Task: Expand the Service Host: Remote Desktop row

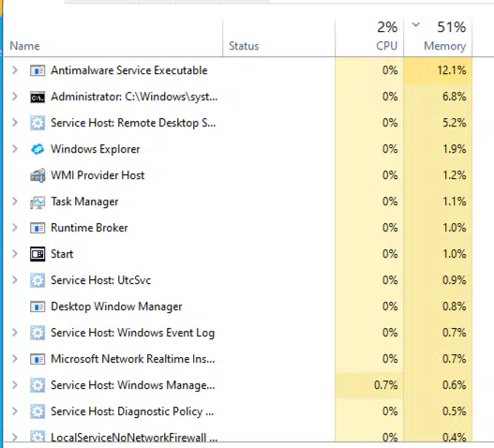Action: (14, 123)
